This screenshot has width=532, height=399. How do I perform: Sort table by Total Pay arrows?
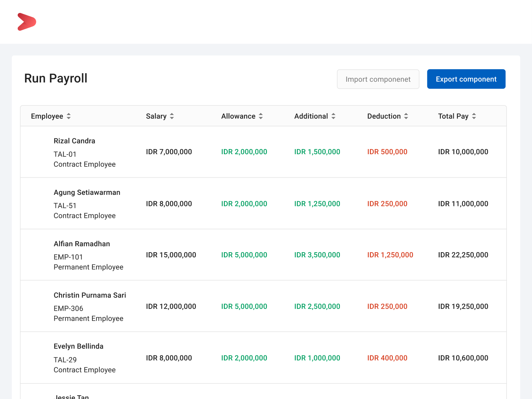click(474, 116)
